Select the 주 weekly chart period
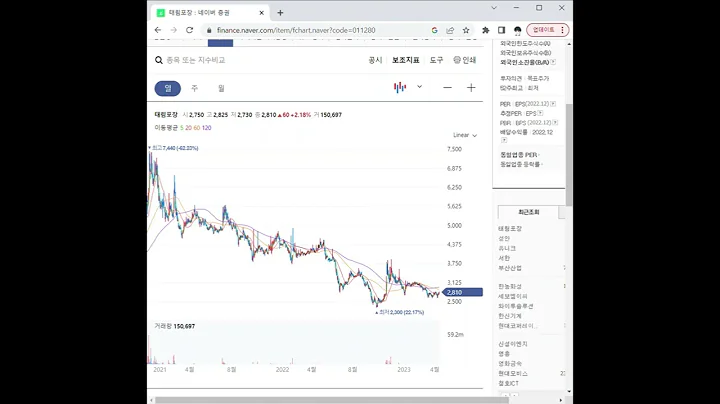 (x=194, y=88)
